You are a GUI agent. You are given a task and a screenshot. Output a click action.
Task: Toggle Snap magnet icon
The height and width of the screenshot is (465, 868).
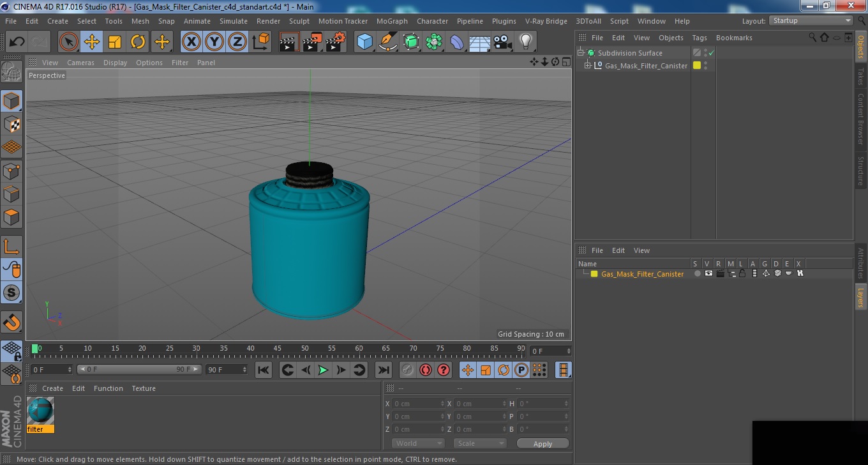click(x=11, y=322)
